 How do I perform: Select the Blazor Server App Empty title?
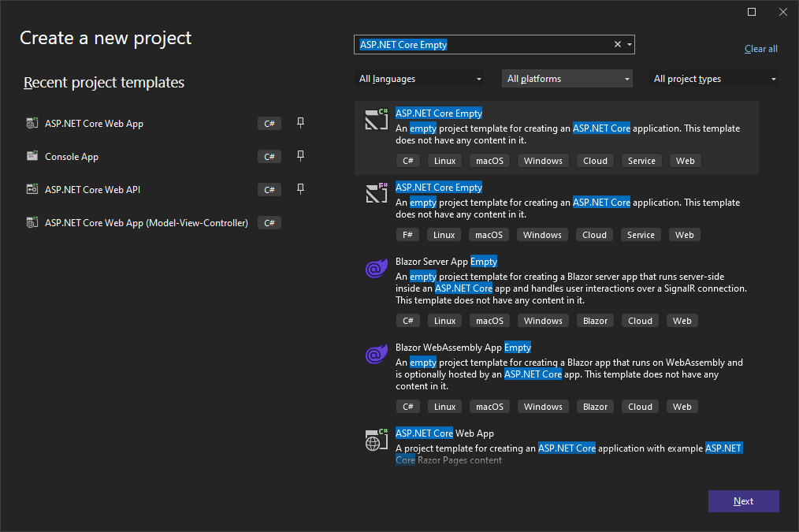446,262
